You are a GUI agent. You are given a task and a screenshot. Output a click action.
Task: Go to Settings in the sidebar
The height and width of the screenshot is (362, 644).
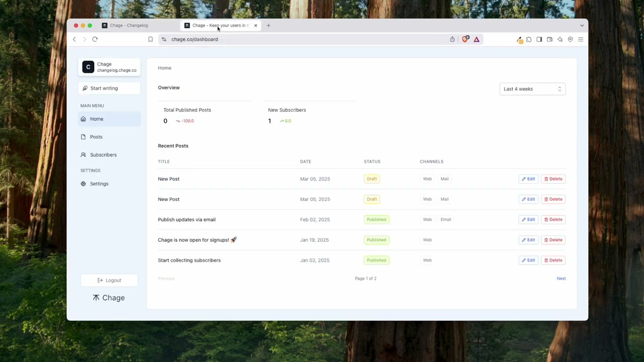109,184
